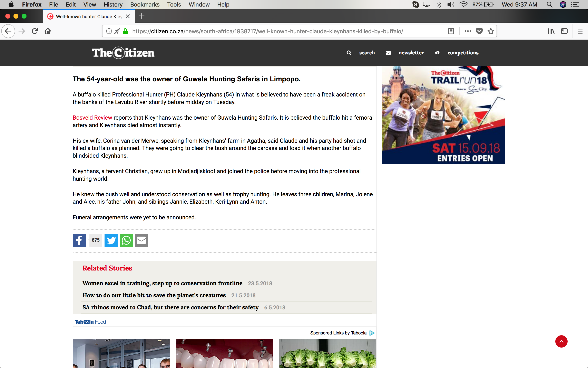Click the Taboola Feed logo
588x368 pixels.
[x=90, y=322]
